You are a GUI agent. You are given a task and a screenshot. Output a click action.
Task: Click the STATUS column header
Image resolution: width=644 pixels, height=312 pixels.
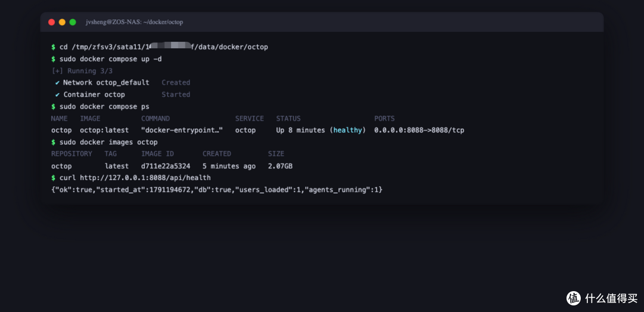289,118
